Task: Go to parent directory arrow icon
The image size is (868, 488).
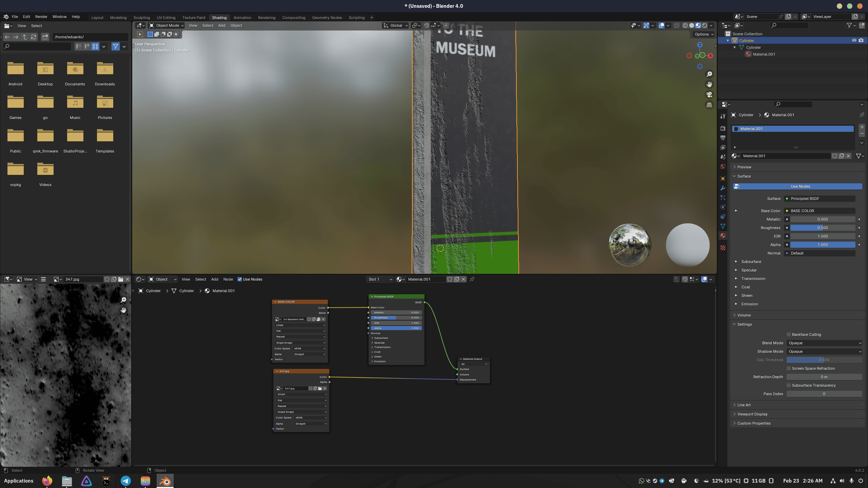Action: 25,37
